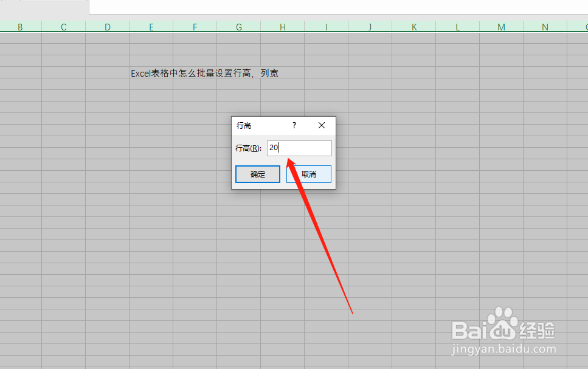Select column B header

[20, 27]
